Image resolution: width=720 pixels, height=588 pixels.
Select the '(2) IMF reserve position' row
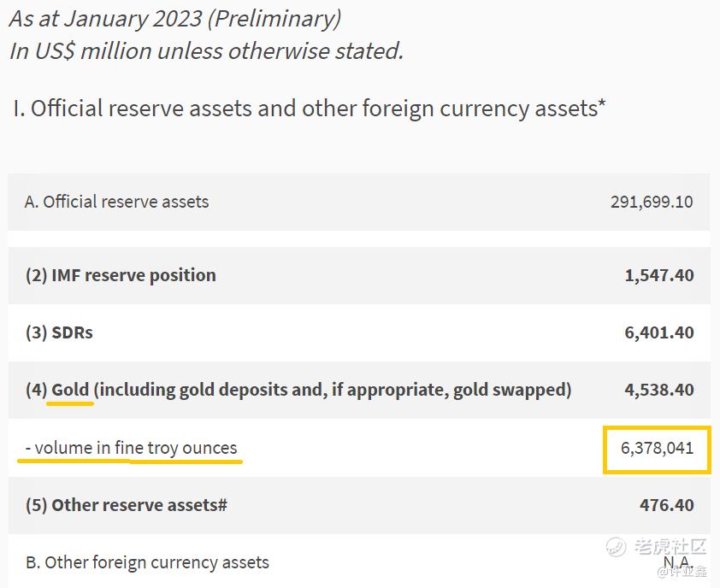121,275
